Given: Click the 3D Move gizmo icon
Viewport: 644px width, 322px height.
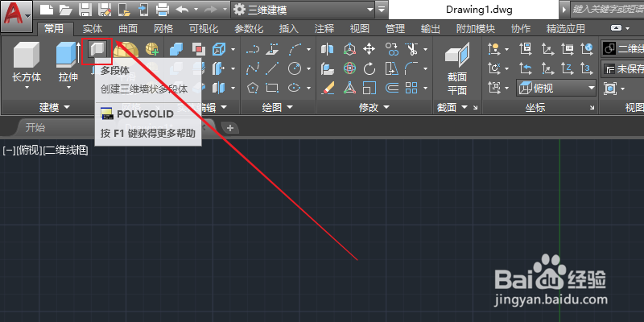Looking at the screenshot, I should pos(349,50).
